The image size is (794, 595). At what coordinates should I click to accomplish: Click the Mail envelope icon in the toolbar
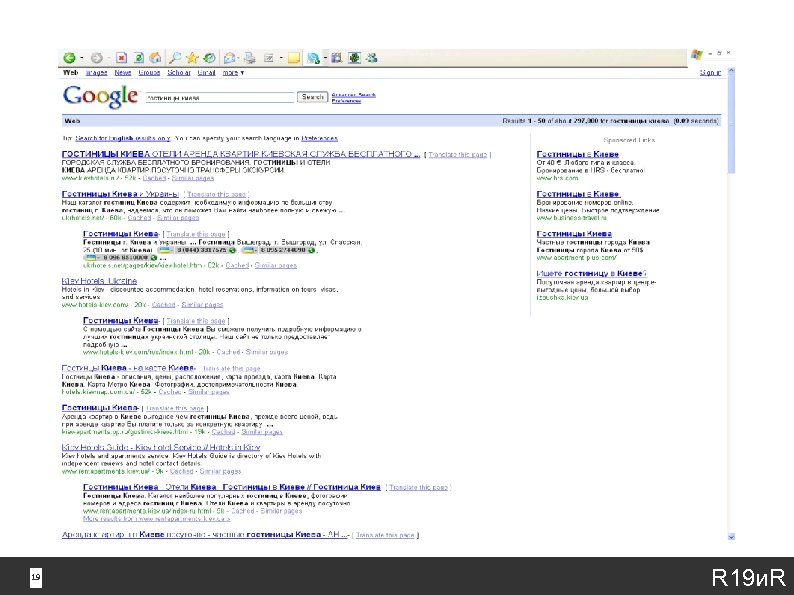(229, 58)
